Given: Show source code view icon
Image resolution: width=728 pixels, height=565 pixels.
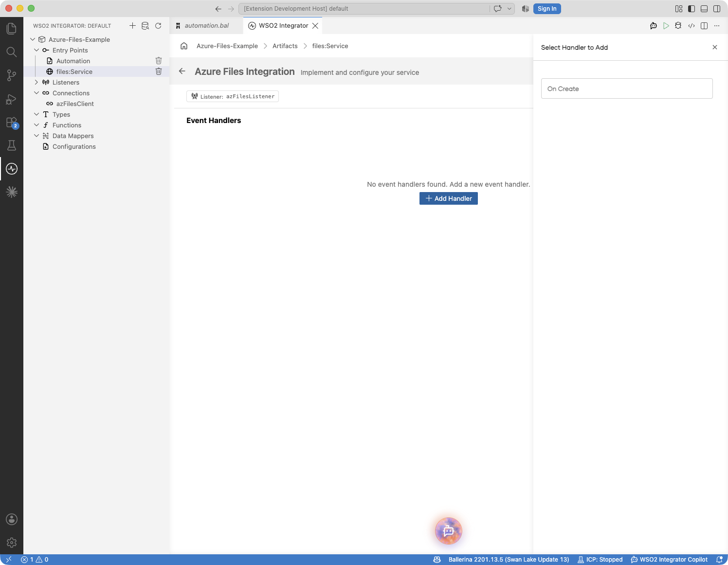Looking at the screenshot, I should 691,26.
